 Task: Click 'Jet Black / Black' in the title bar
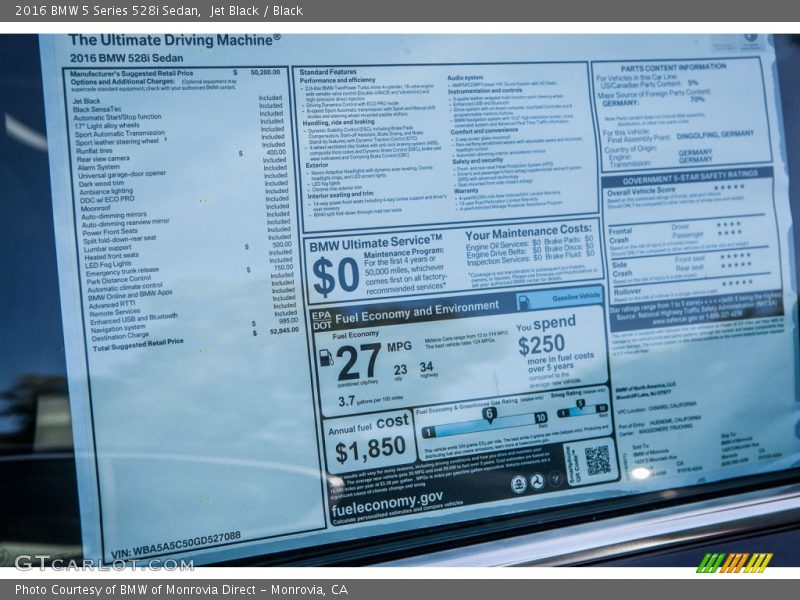pyautogui.click(x=257, y=11)
